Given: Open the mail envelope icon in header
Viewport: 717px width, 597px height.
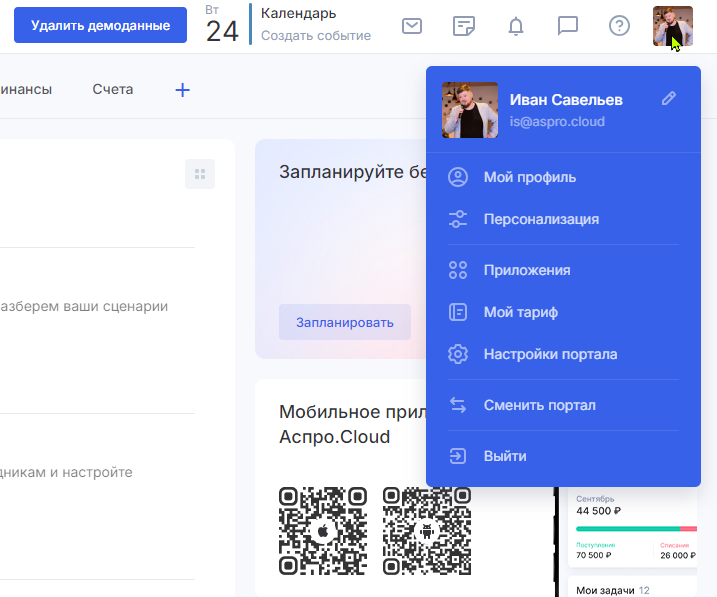Looking at the screenshot, I should point(412,26).
